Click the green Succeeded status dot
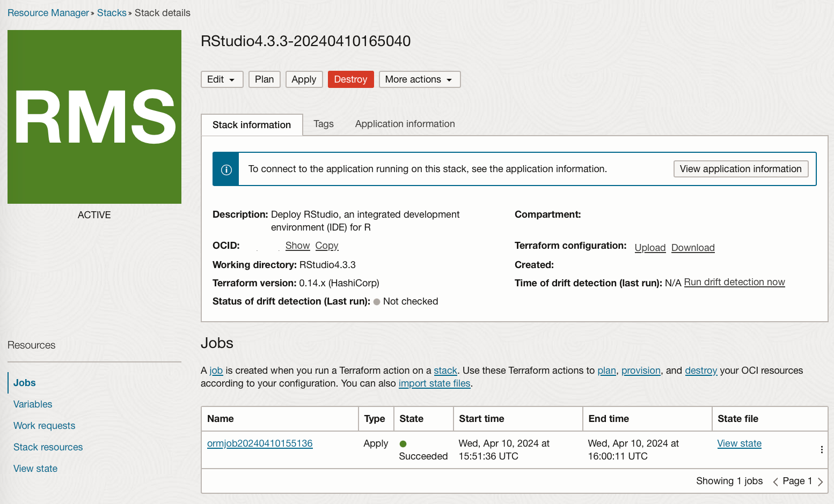Viewport: 834px width, 504px height. (x=403, y=444)
